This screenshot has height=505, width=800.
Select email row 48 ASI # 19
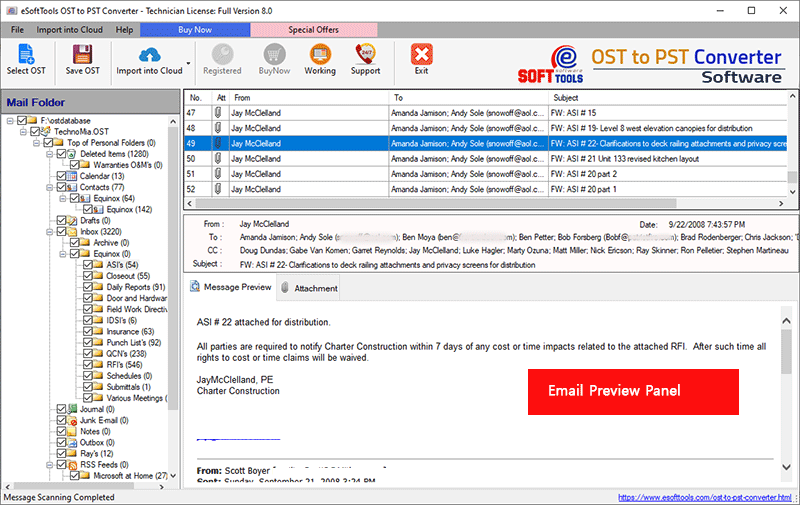[x=485, y=128]
